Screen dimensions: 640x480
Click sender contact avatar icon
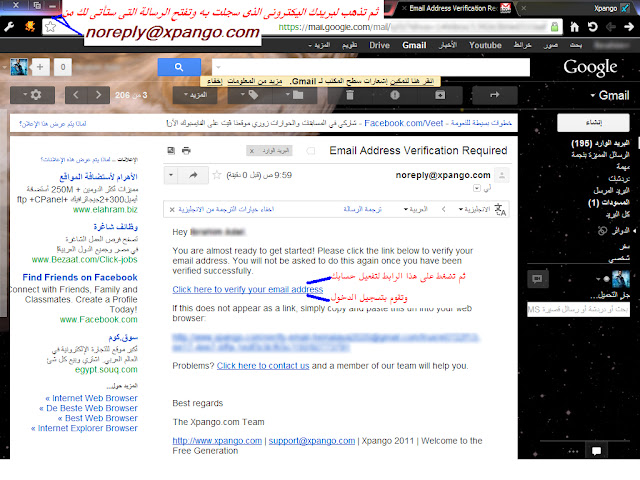pyautogui.click(x=502, y=176)
